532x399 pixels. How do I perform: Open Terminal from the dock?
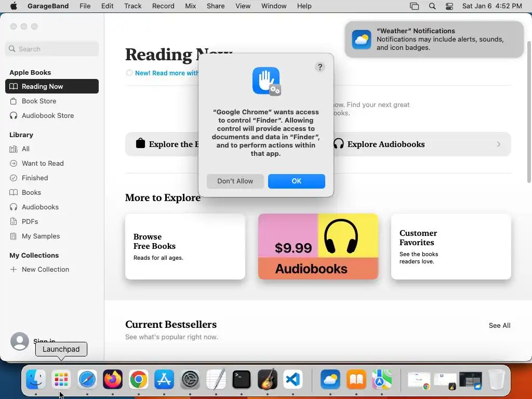[242, 379]
